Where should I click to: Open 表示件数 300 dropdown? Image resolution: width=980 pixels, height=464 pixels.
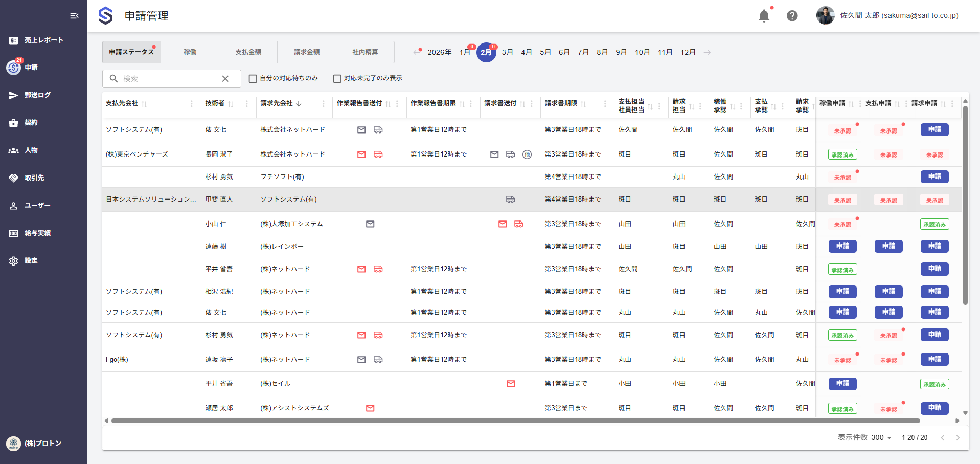[x=881, y=438]
